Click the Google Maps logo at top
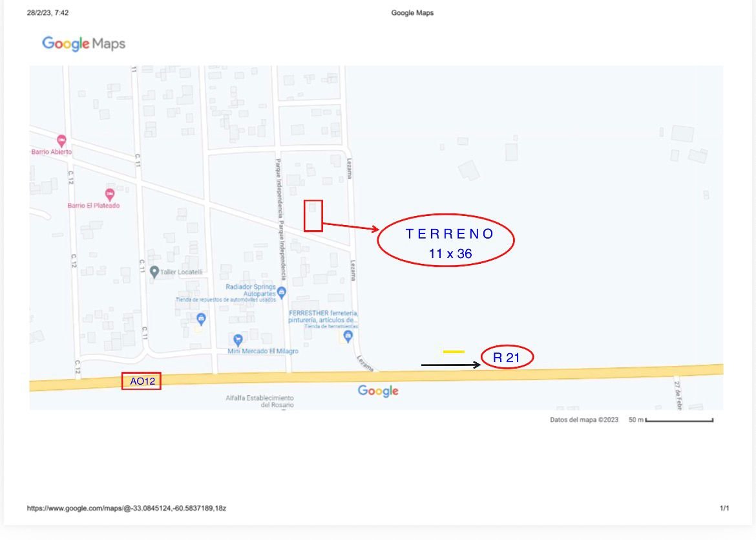This screenshot has height=540, width=756. pyautogui.click(x=83, y=44)
